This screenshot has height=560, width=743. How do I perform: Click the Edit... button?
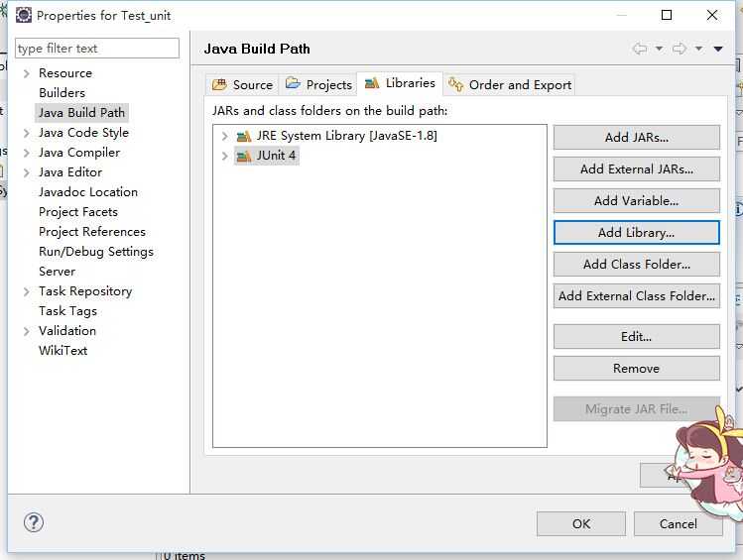click(637, 337)
